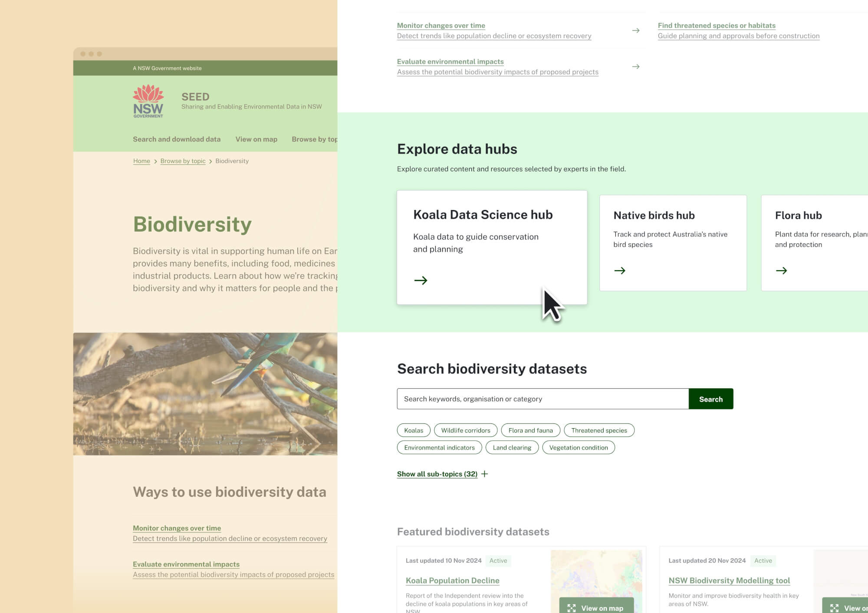
Task: Click Active badge on Koala Population Decline card
Action: [498, 561]
